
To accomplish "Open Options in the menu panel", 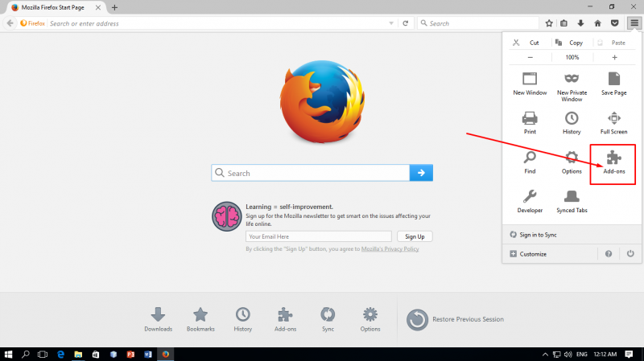I will [572, 163].
